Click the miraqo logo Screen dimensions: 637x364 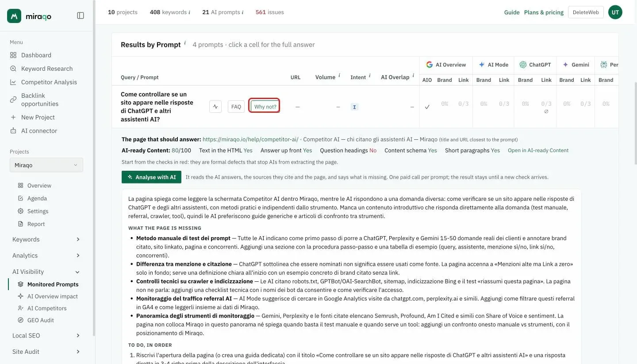click(29, 16)
